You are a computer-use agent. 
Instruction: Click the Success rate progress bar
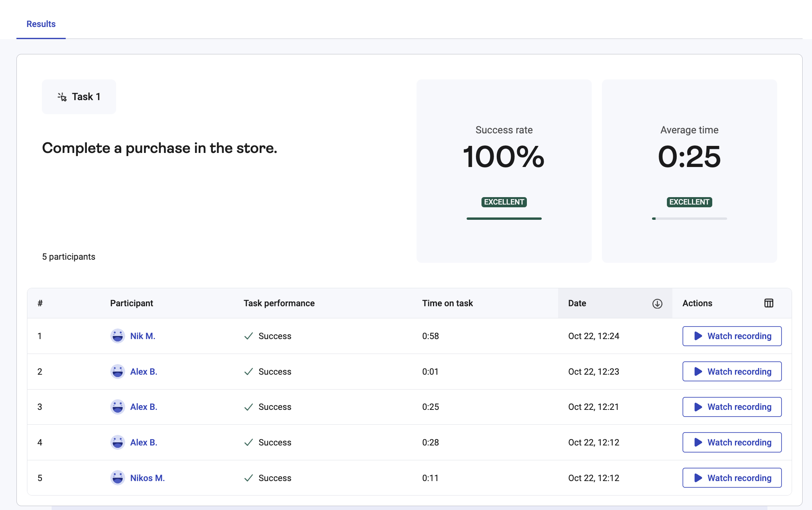pos(504,219)
